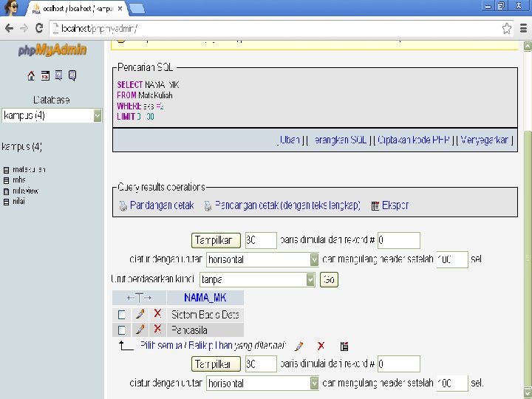Click kampus (4) database link in sidebar
Viewport: 532px width, 399px height.
pos(21,147)
